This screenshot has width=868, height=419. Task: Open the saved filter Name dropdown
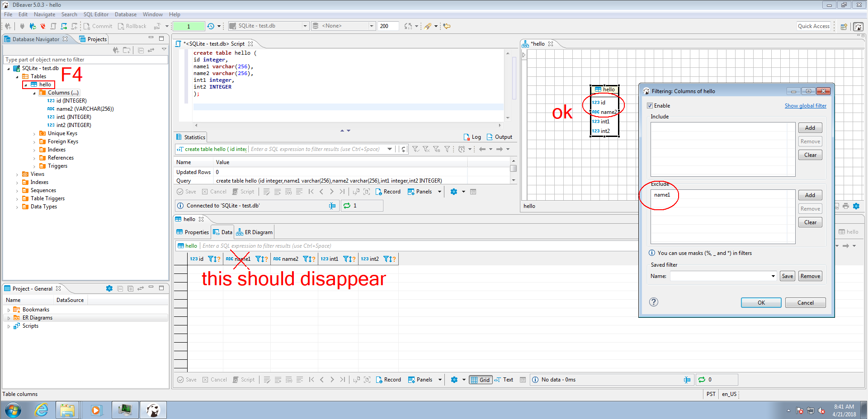[x=773, y=276]
